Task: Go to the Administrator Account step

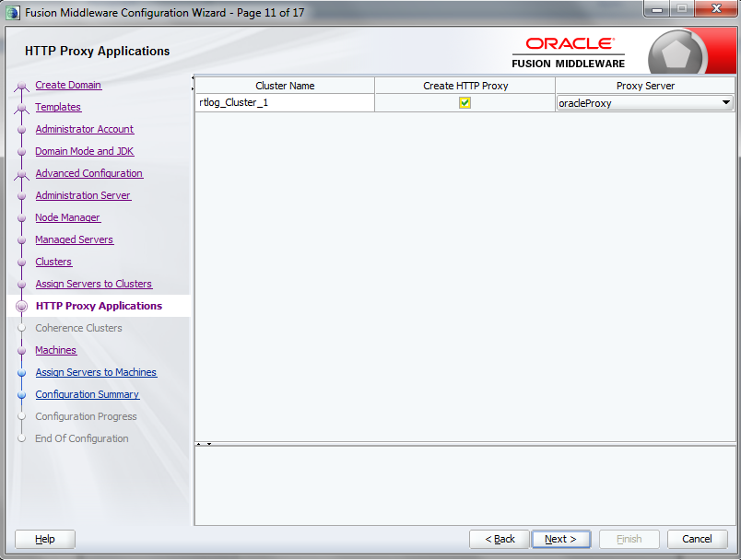Action: [84, 129]
